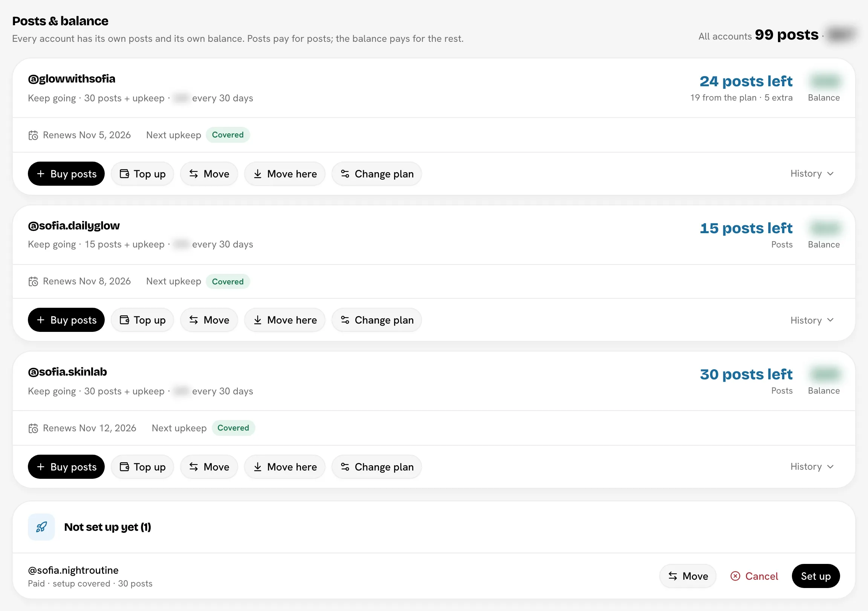Viewport: 868px width, 611px height.
Task: Change plan for @glowwithsofia
Action: 377,174
